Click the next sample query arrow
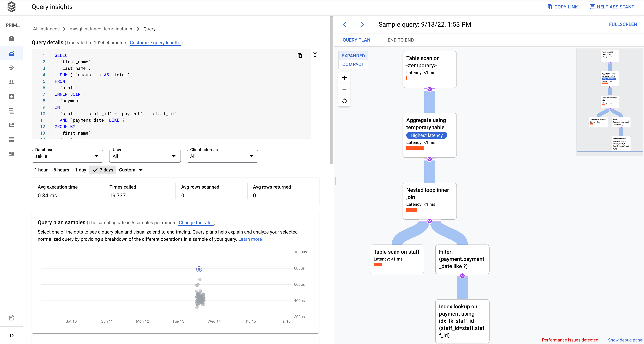The image size is (644, 344). click(362, 24)
